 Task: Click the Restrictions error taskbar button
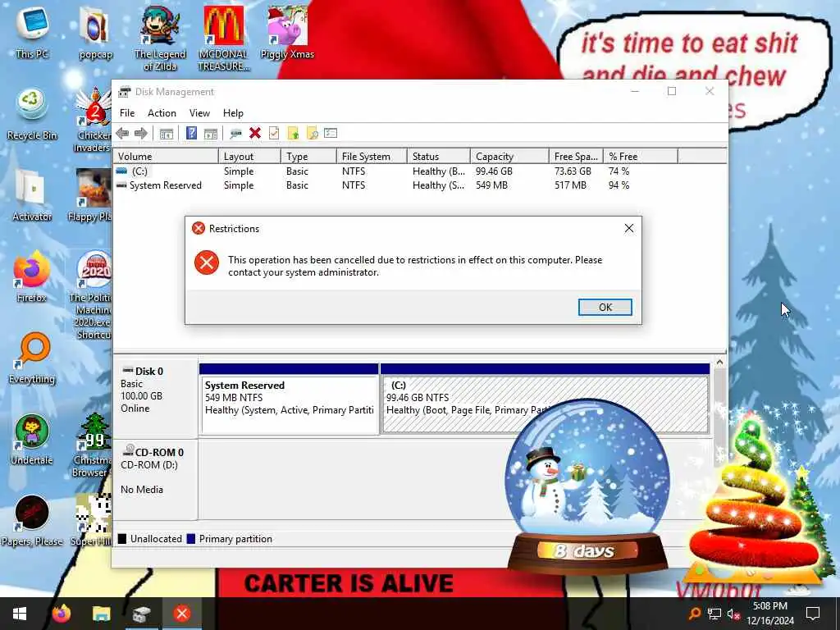pos(181,614)
